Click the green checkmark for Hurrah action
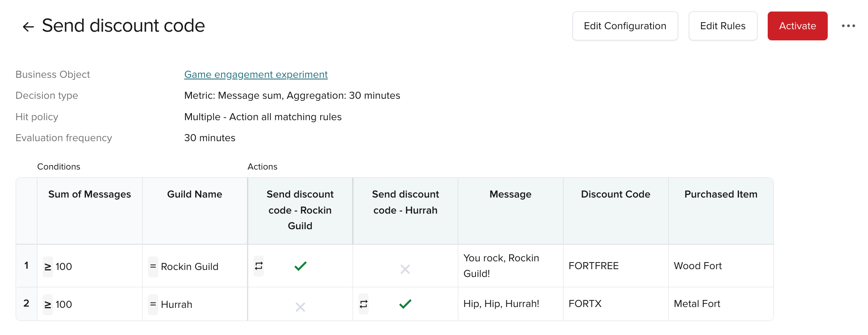Image resolution: width=868 pixels, height=335 pixels. point(405,304)
